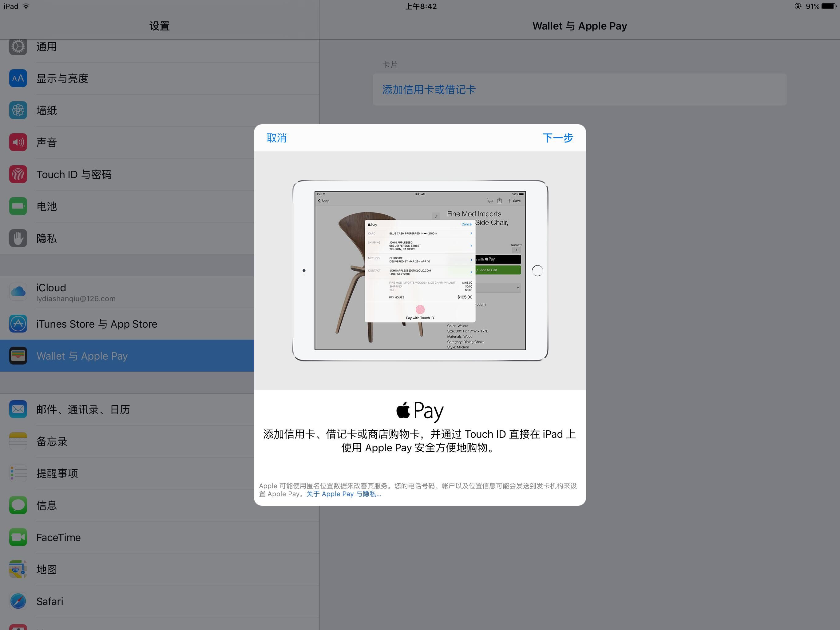Tap the battery indicator in status bar
The image size is (840, 630).
pos(829,6)
